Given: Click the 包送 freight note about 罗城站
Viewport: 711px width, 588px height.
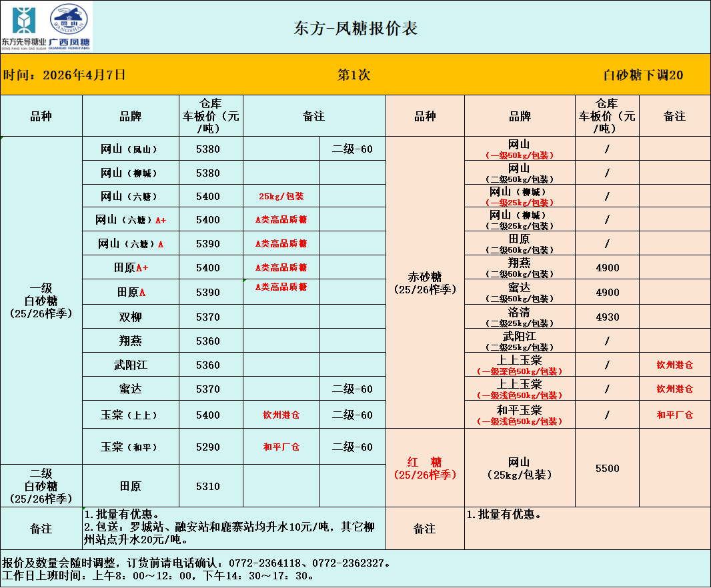Looking at the screenshot, I should point(229,533).
